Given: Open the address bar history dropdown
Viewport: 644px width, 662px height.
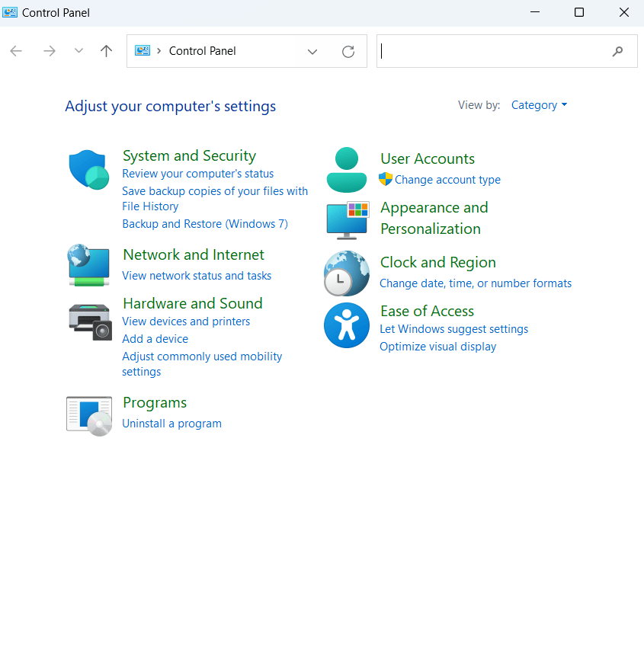Looking at the screenshot, I should click(x=312, y=51).
